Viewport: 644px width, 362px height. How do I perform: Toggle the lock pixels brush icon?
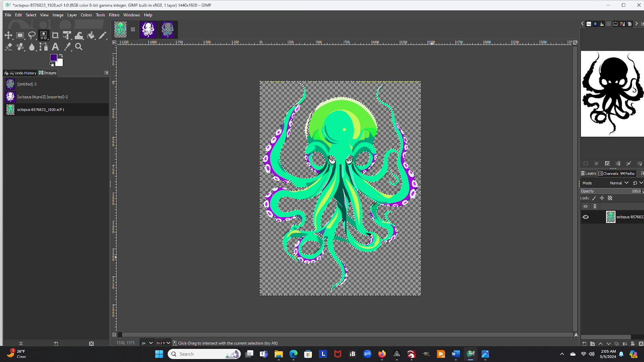(594, 198)
